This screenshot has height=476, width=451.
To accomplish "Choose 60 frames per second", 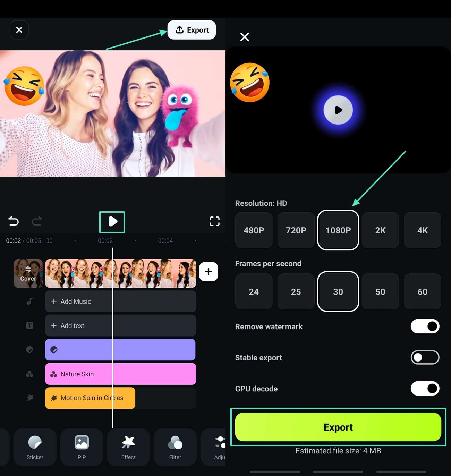I will click(422, 291).
